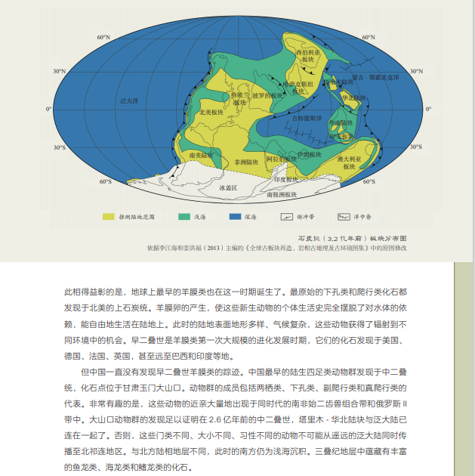Screen dimensions: 475x476
Task: Click the 印支板块 map label
Action: click(342, 137)
